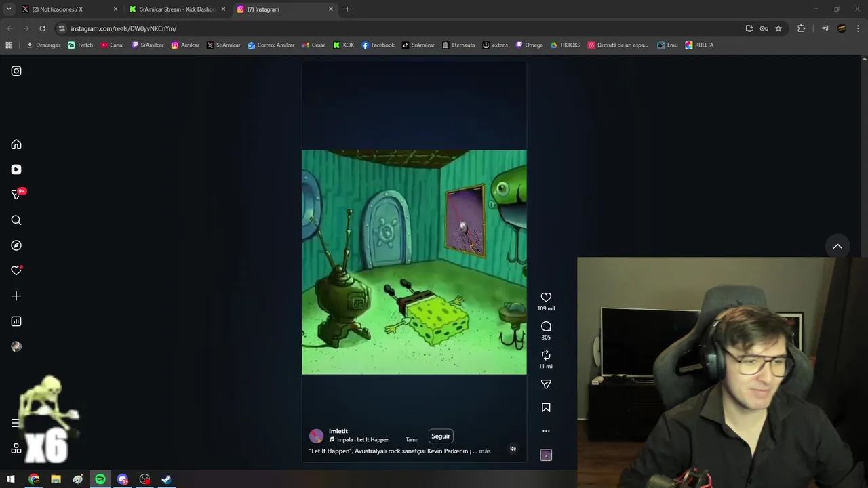
Task: Share the reel with paper plane icon
Action: (546, 384)
